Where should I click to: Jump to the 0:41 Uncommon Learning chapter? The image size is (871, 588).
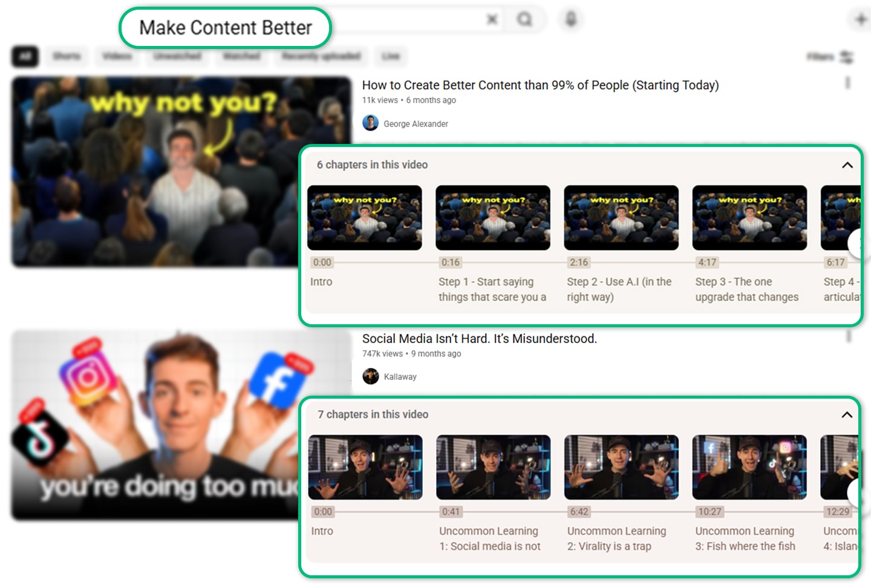click(x=493, y=467)
